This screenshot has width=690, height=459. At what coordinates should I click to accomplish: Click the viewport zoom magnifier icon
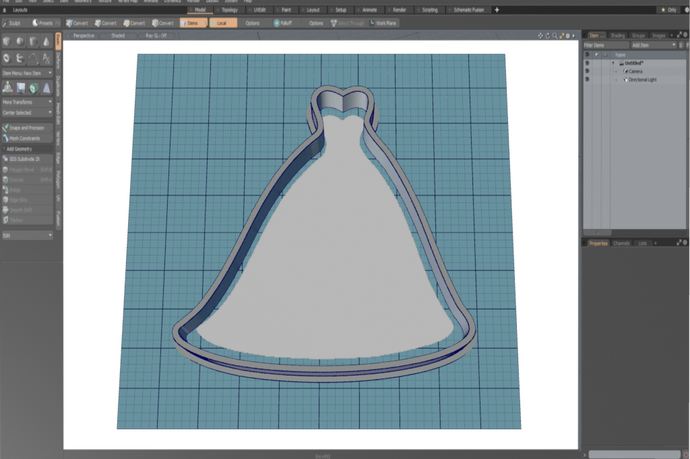coord(554,36)
